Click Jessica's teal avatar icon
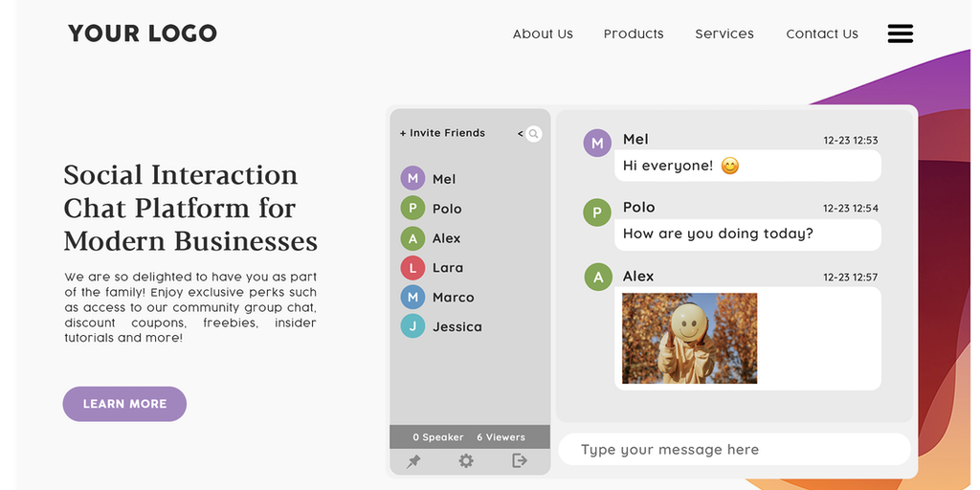This screenshot has height=490, width=980. 412,326
